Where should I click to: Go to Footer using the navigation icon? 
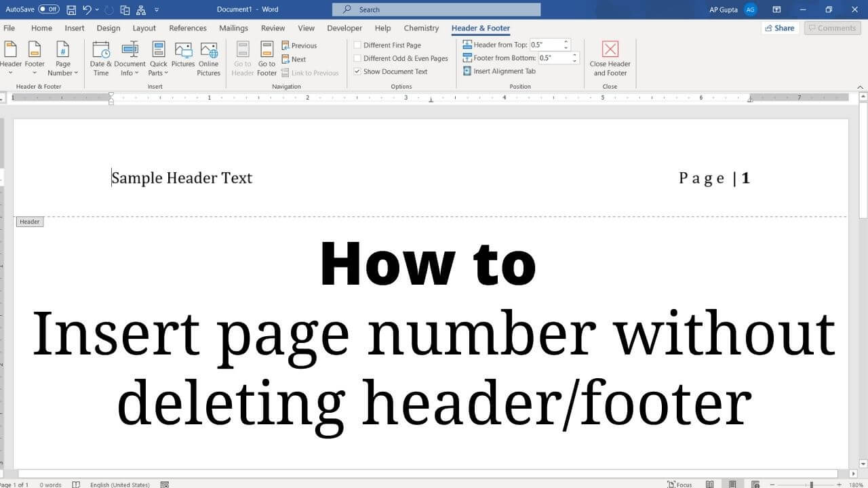(x=267, y=58)
